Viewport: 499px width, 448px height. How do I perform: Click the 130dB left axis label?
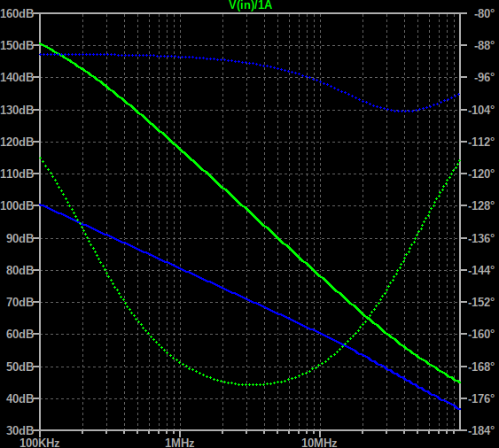[x=17, y=111]
